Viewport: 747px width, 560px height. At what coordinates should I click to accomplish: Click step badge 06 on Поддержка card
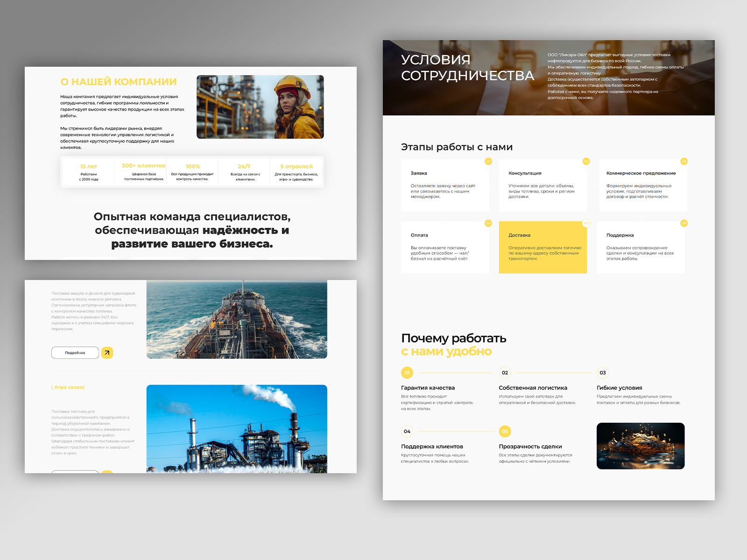[684, 223]
